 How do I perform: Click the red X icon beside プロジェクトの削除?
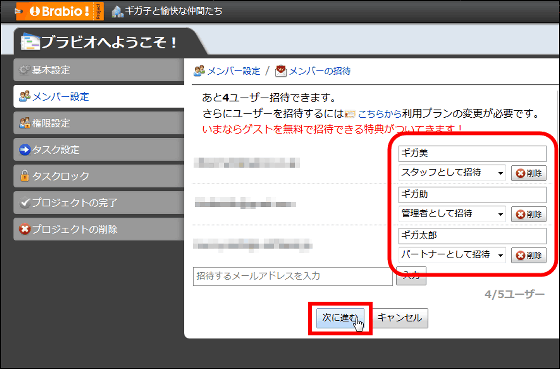25,229
